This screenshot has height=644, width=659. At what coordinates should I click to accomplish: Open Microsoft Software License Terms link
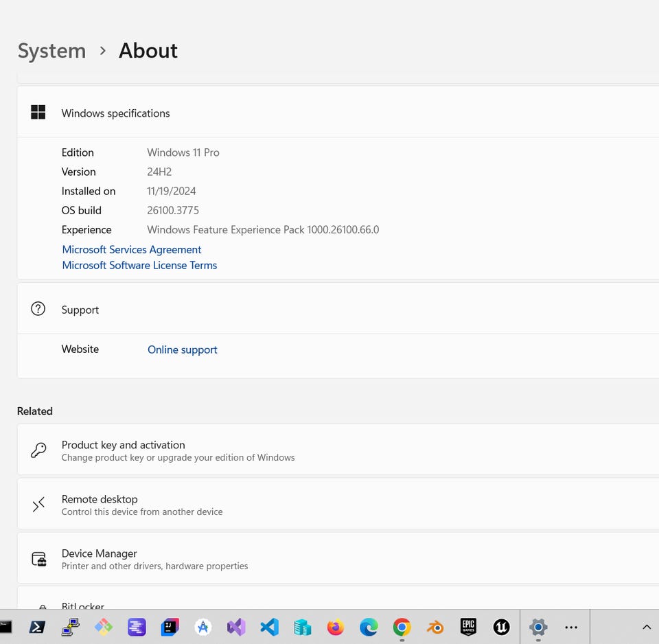(x=139, y=265)
